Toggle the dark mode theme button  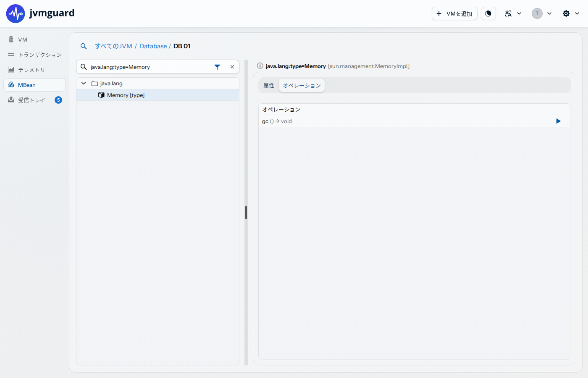488,13
